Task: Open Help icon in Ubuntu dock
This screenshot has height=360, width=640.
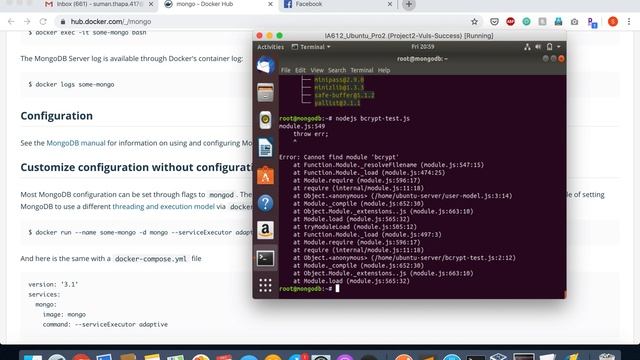Action: click(265, 203)
